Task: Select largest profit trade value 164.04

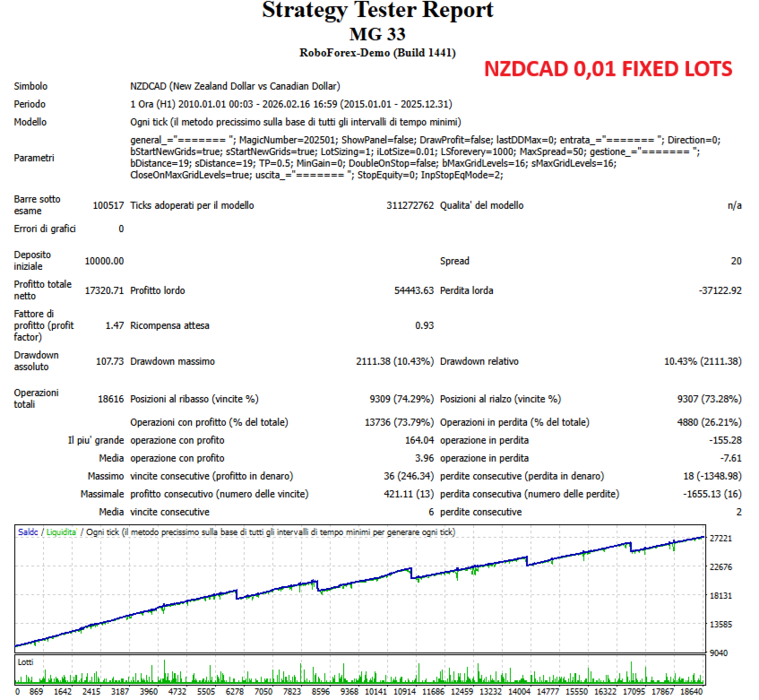Action: (419, 440)
